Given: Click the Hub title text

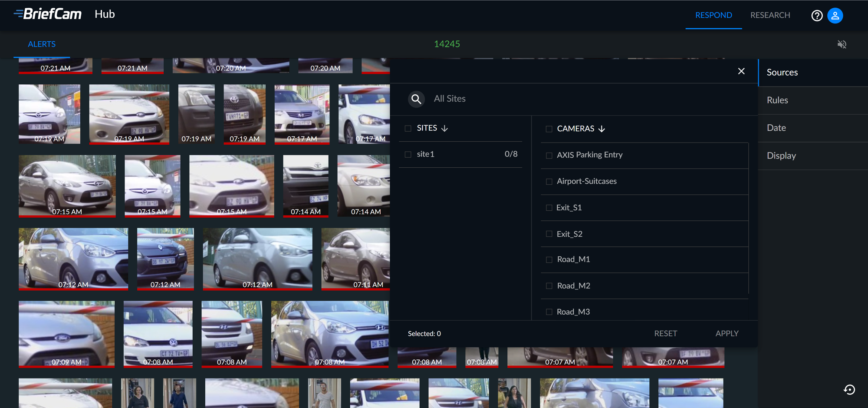Looking at the screenshot, I should click(105, 14).
